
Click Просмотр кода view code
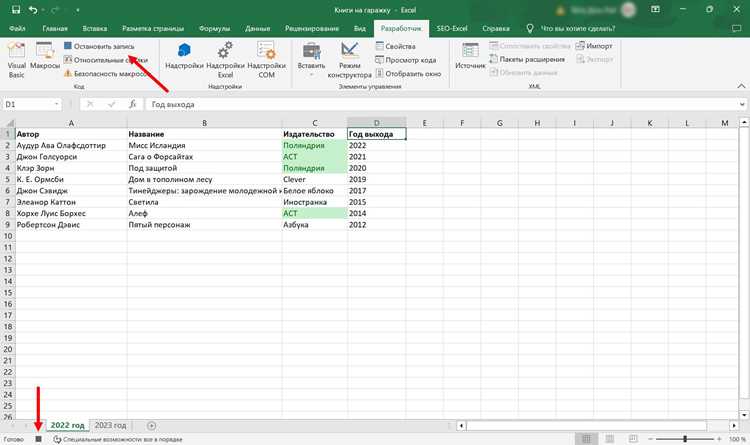[x=406, y=60]
